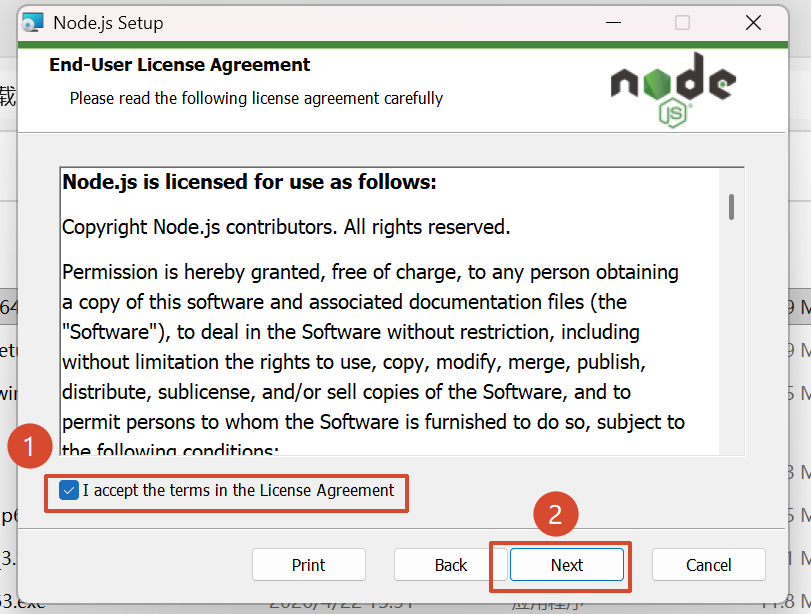Click the scrollbar track below the thumb
The height and width of the screenshot is (614, 811).
732,350
